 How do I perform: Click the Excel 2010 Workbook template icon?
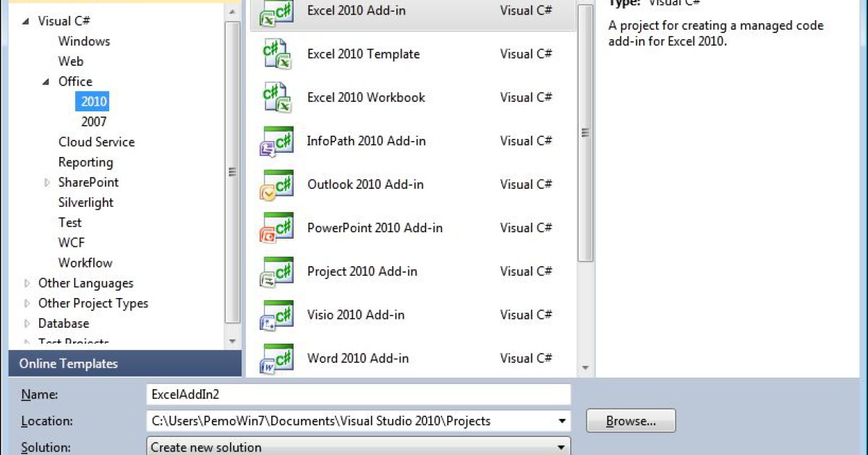click(x=276, y=97)
